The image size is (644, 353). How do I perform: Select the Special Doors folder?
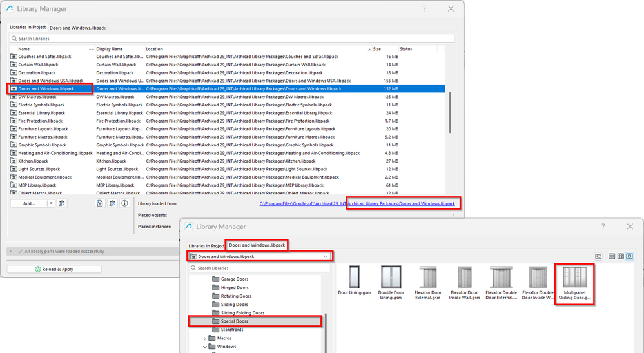[x=255, y=321]
